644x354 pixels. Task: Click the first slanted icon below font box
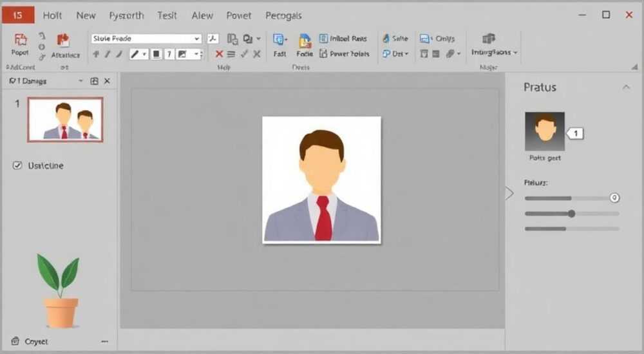coord(96,54)
